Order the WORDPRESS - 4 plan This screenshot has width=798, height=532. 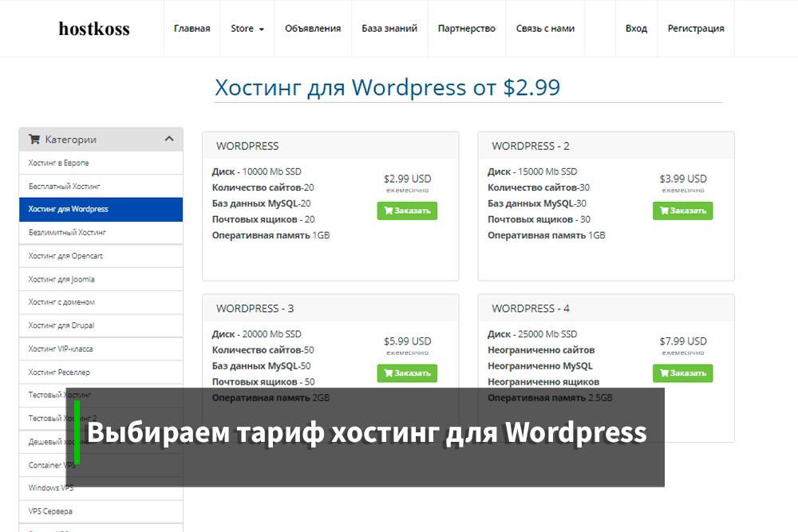point(682,373)
